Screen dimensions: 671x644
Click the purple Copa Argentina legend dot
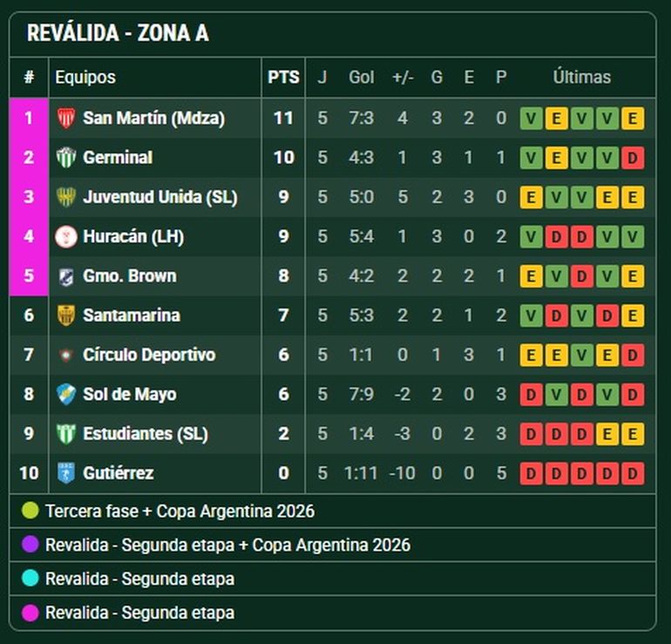pyautogui.click(x=30, y=545)
